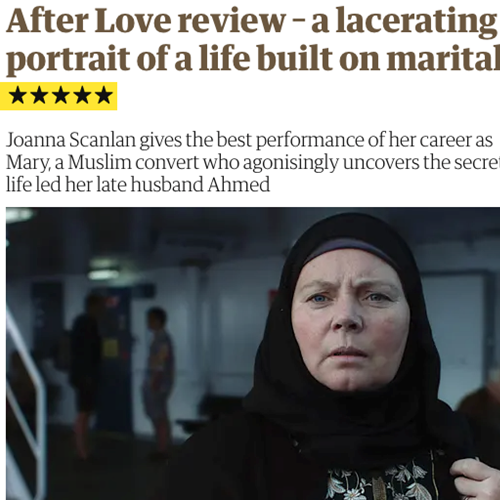
Task: Click the word 'lacerating' in the headline
Action: pos(416,22)
